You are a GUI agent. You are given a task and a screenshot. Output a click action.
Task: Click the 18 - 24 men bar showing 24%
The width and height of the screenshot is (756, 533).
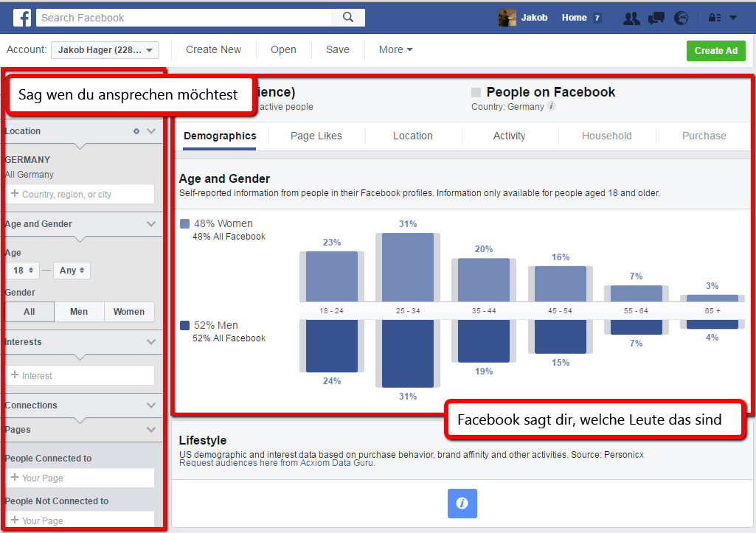tap(332, 346)
